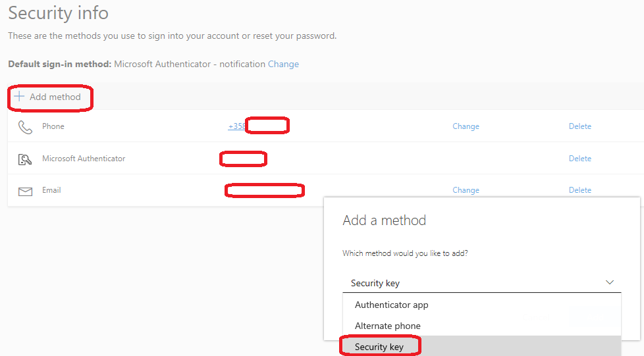Click the plus icon beside Add method
Viewport: 644px width, 356px height.
click(19, 97)
